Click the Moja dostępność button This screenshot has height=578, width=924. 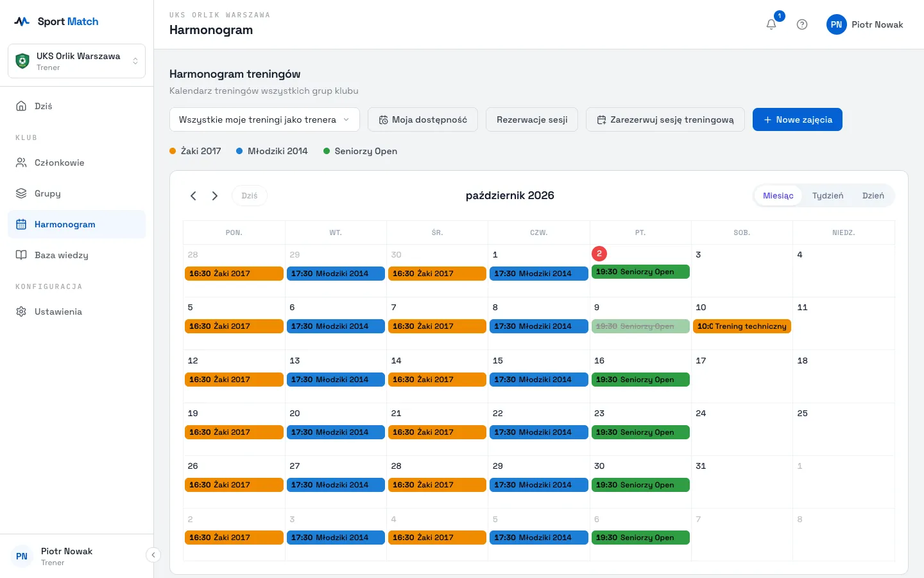point(423,119)
